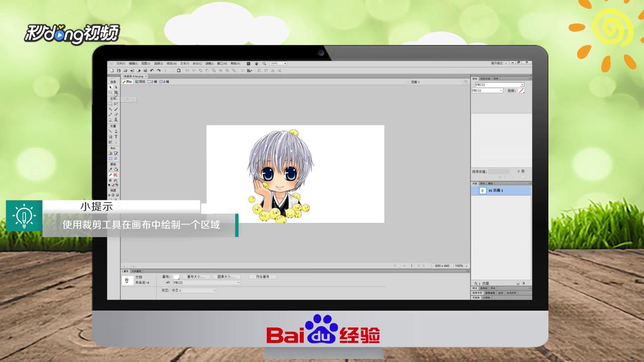The image size is (644, 362).
Task: Click the Paste toolbar icon
Action: [x=179, y=70]
